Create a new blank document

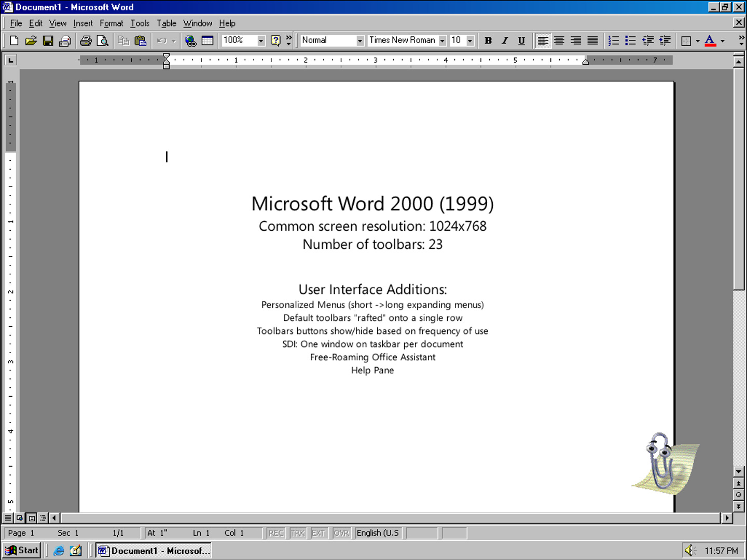tap(15, 40)
